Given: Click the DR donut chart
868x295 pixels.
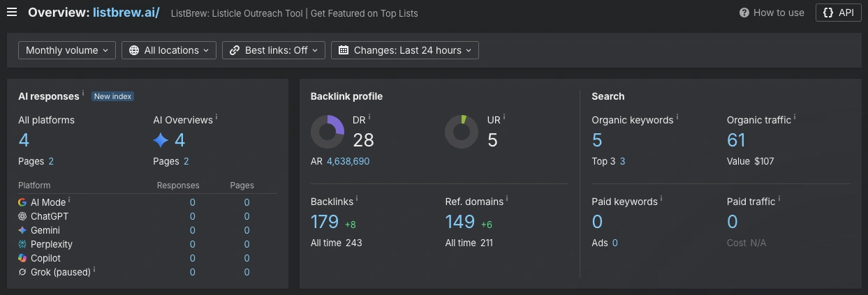Looking at the screenshot, I should (x=328, y=132).
